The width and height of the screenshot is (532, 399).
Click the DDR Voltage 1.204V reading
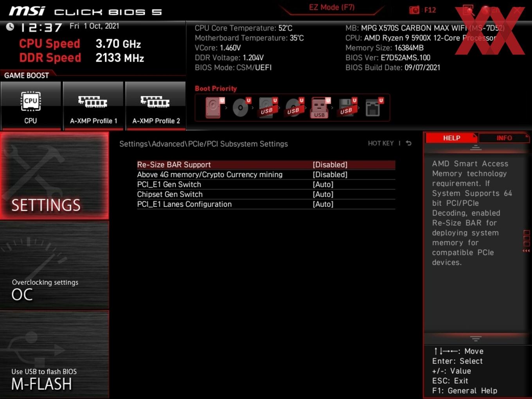point(229,58)
